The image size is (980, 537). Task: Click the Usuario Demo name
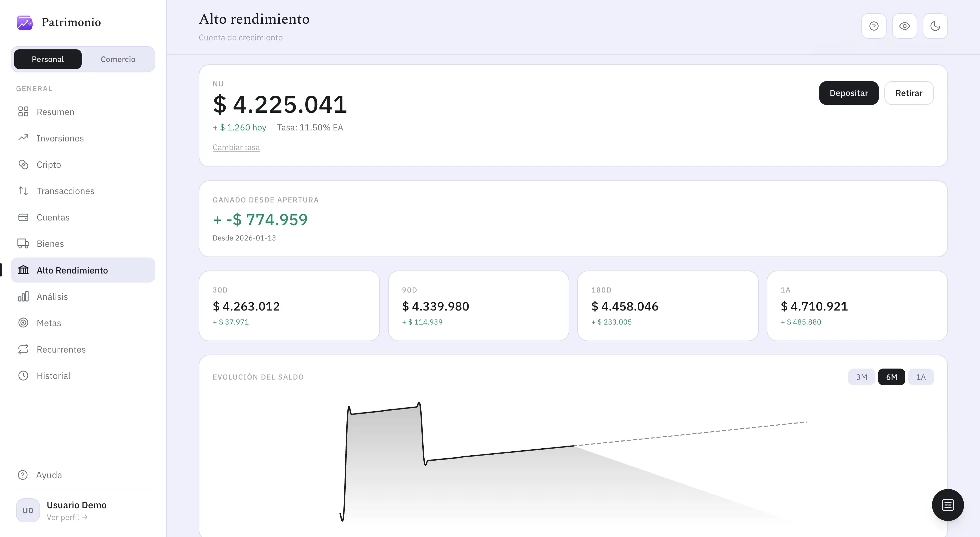[76, 505]
